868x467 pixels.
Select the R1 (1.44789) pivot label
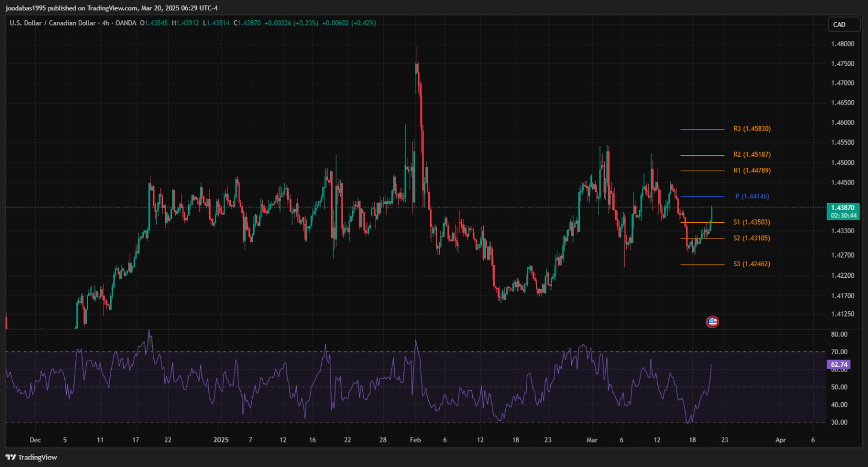(x=752, y=171)
